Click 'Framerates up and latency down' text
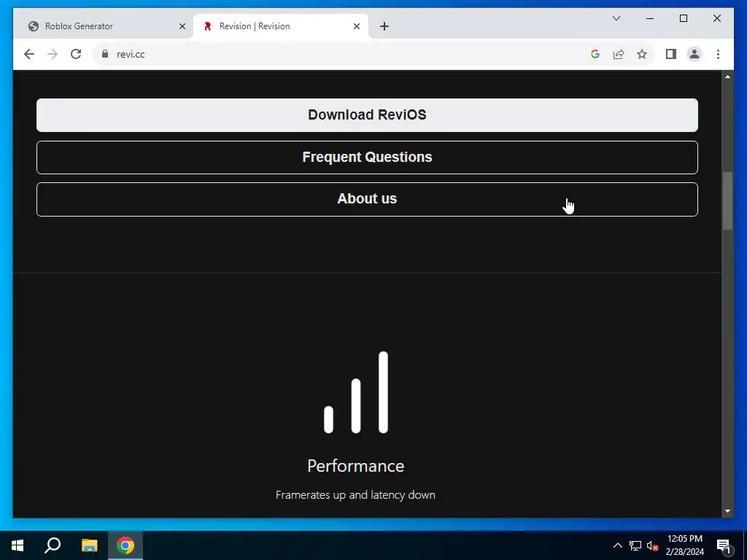This screenshot has width=747, height=560. click(355, 495)
